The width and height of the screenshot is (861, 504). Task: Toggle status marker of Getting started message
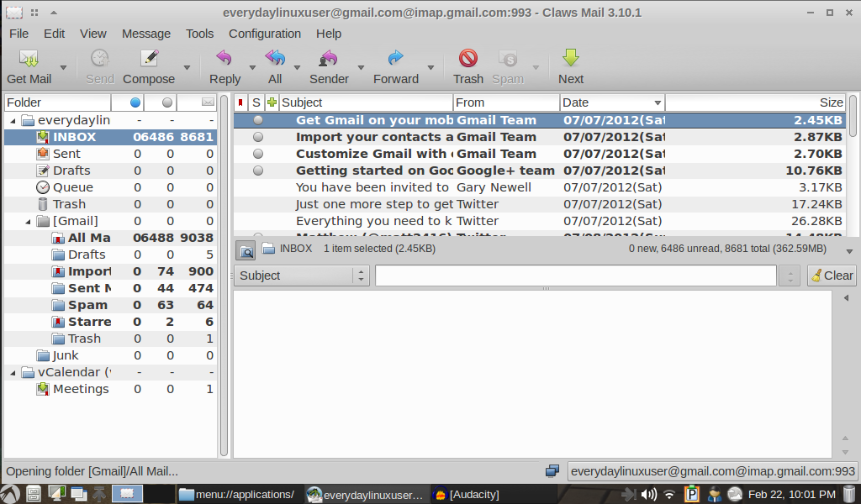click(x=257, y=171)
